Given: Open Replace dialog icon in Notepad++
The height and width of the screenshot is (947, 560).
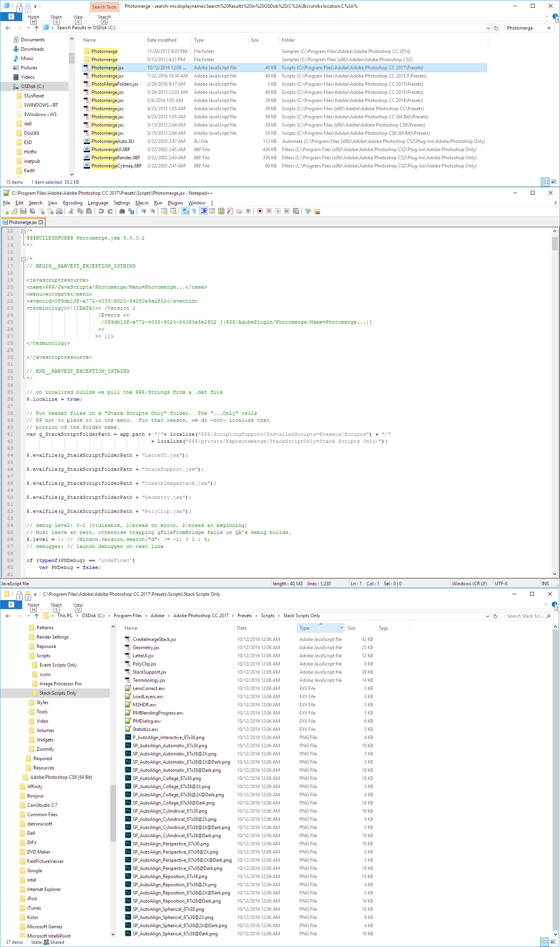Looking at the screenshot, I should (x=131, y=211).
